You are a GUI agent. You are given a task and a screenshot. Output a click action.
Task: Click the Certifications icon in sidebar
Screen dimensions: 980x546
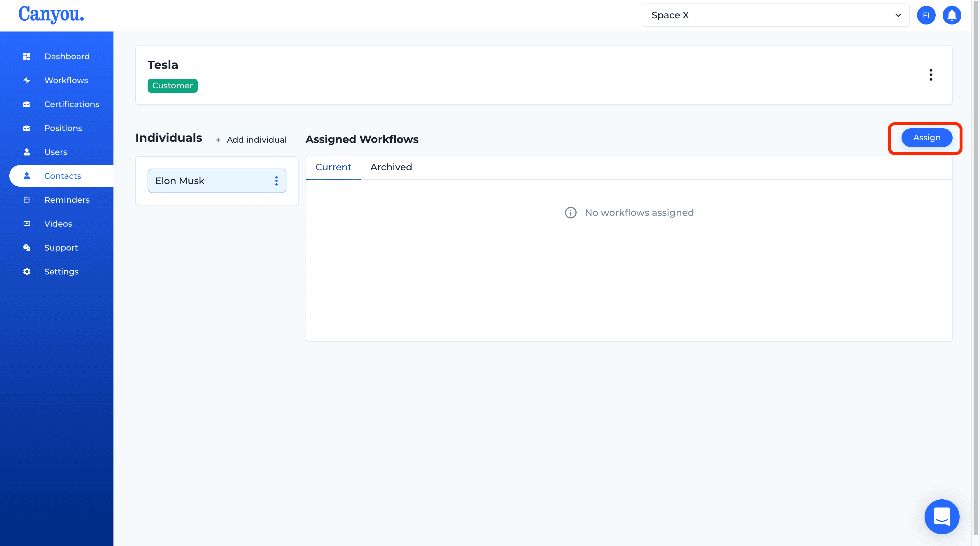27,104
